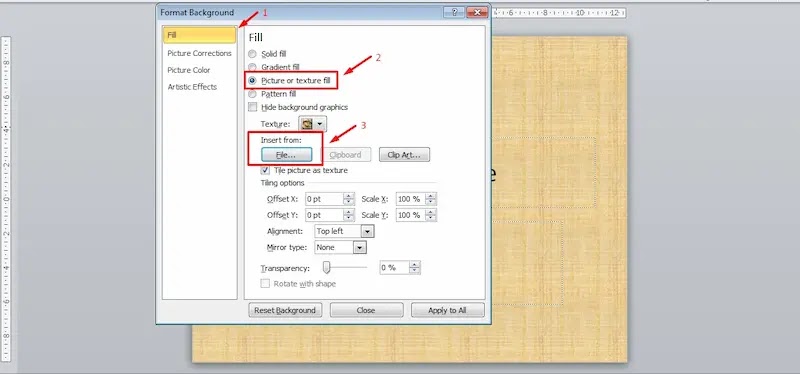The height and width of the screenshot is (374, 800).
Task: Close dialog with the red X
Action: pyautogui.click(x=477, y=12)
